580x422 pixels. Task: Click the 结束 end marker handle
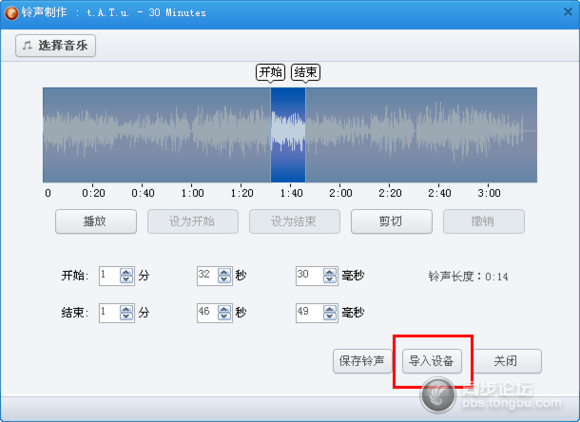(306, 72)
